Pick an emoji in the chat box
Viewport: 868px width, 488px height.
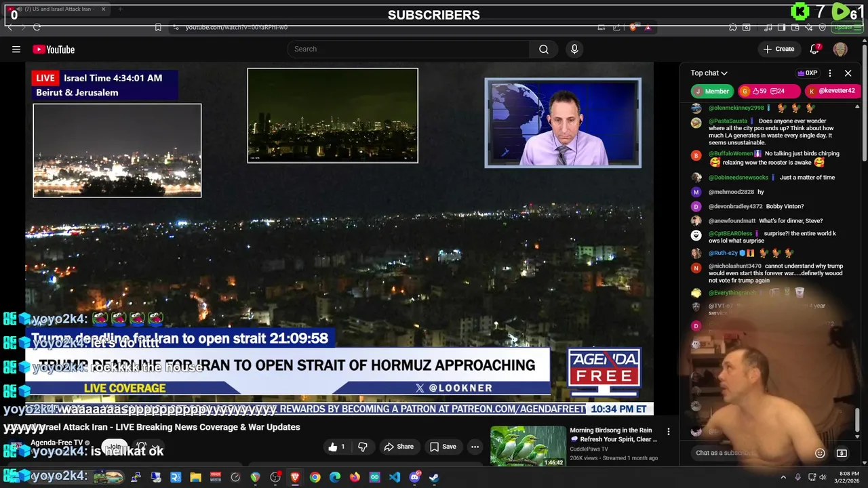[820, 453]
